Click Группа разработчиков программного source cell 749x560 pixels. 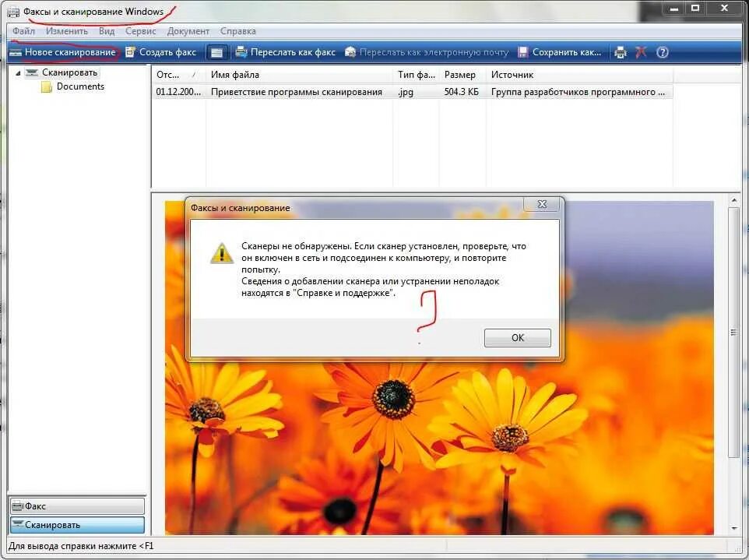coord(578,92)
